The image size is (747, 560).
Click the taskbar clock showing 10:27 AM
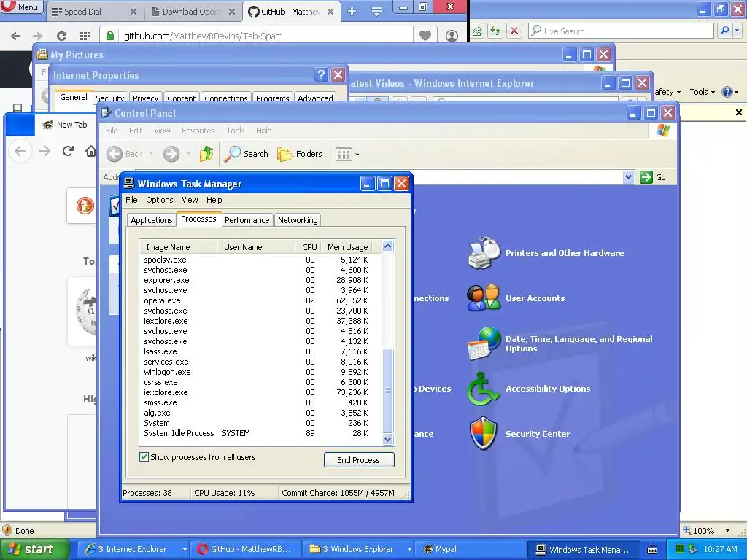[720, 549]
